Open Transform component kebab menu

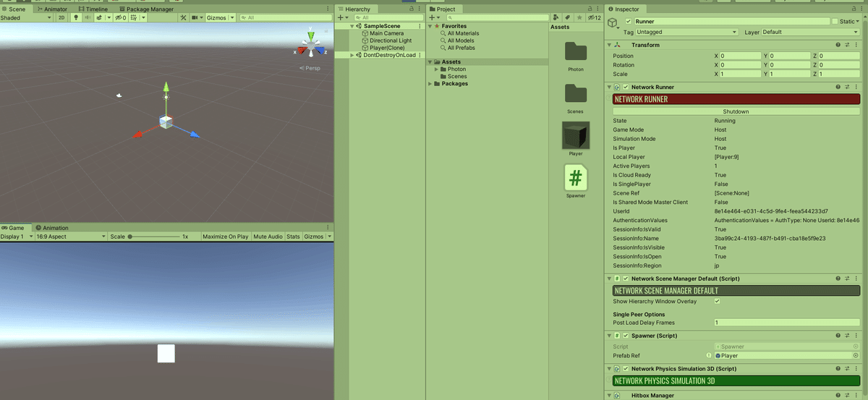(856, 45)
